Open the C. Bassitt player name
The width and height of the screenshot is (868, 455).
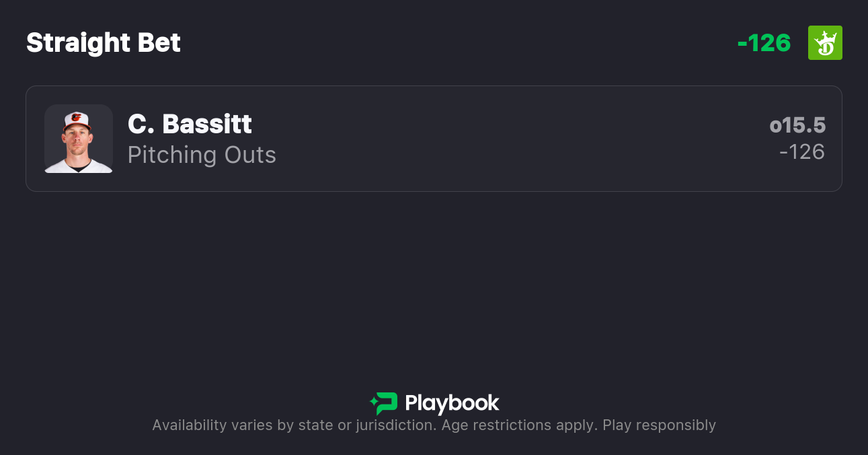point(190,125)
